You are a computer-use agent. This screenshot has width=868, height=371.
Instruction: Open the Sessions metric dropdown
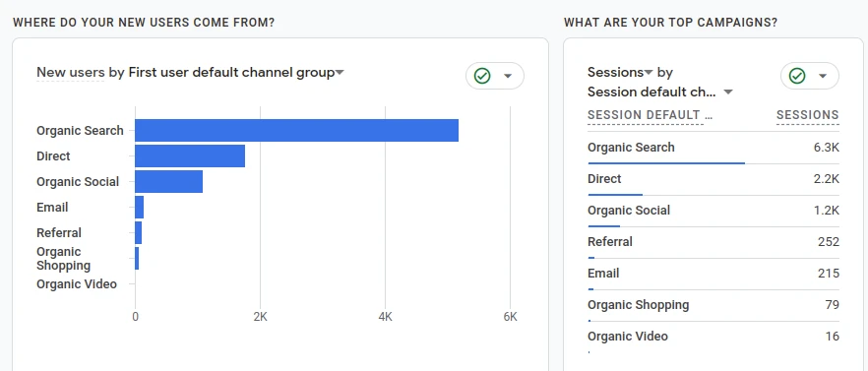point(621,73)
